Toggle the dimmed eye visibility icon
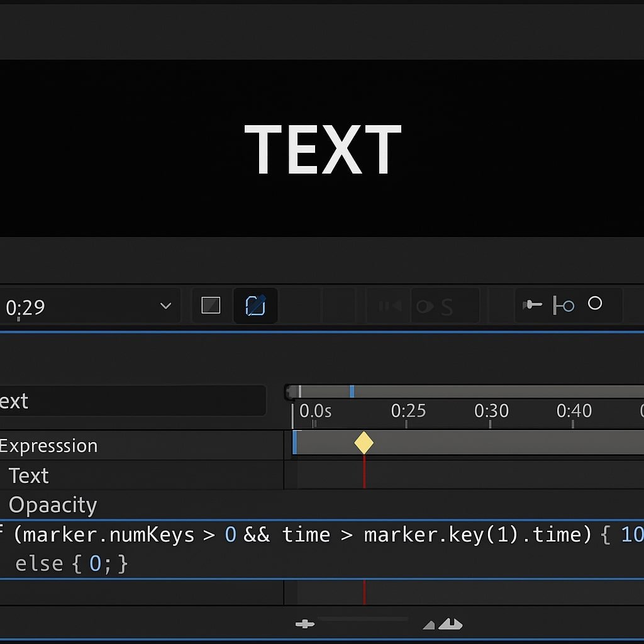 pos(425,307)
